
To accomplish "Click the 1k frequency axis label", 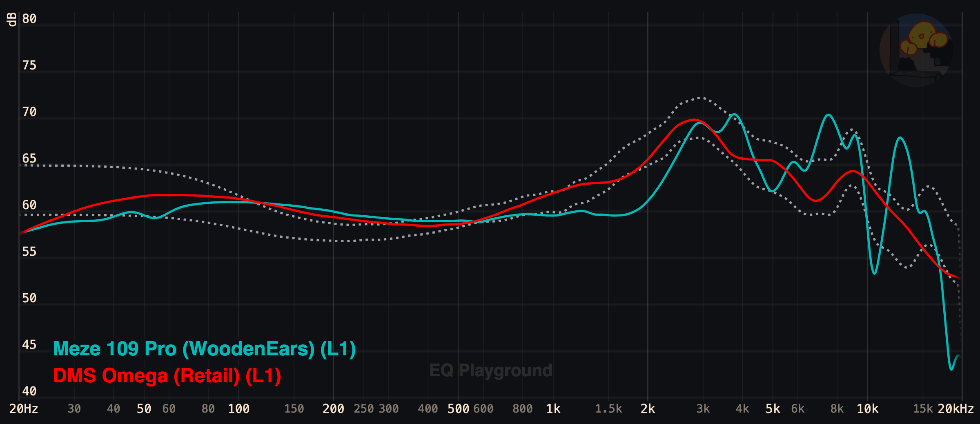I will (x=553, y=409).
